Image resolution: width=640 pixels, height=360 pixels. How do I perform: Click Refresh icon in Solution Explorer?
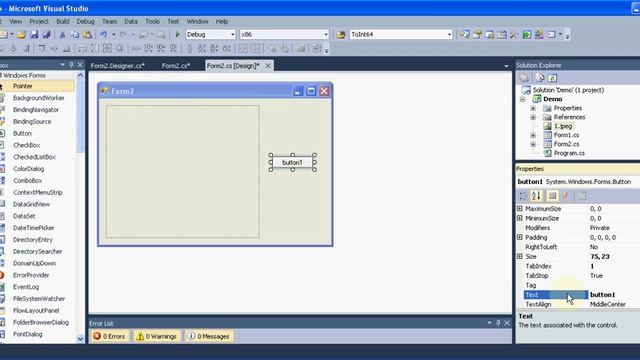(x=552, y=78)
